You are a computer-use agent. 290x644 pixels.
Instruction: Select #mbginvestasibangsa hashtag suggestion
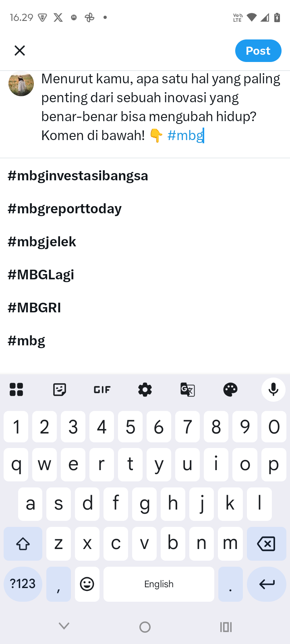[78, 176]
